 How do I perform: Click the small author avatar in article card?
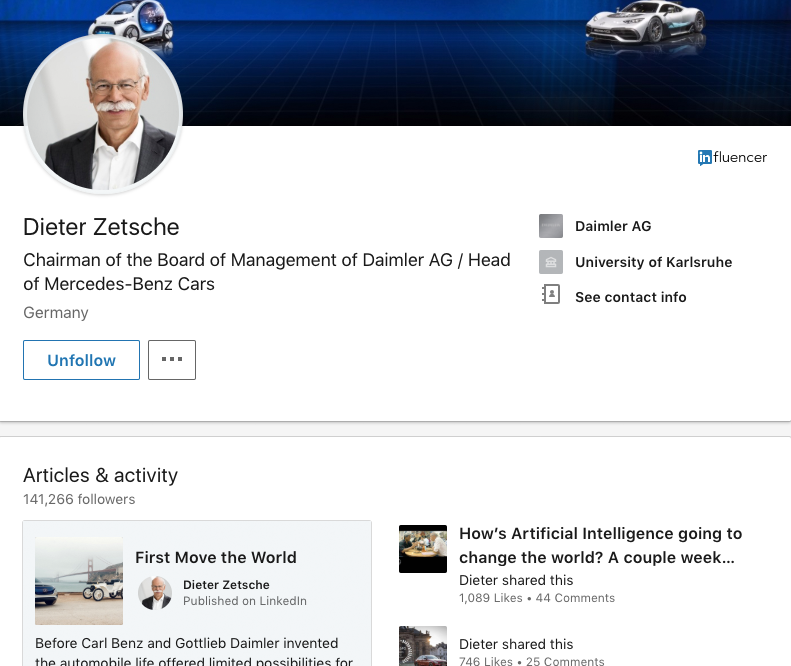[x=155, y=593]
